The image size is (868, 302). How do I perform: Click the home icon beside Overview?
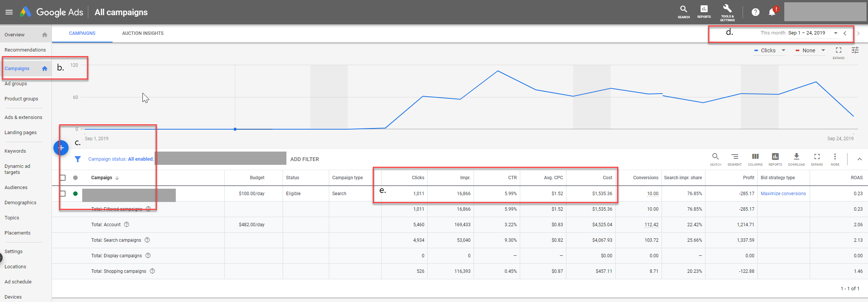45,35
